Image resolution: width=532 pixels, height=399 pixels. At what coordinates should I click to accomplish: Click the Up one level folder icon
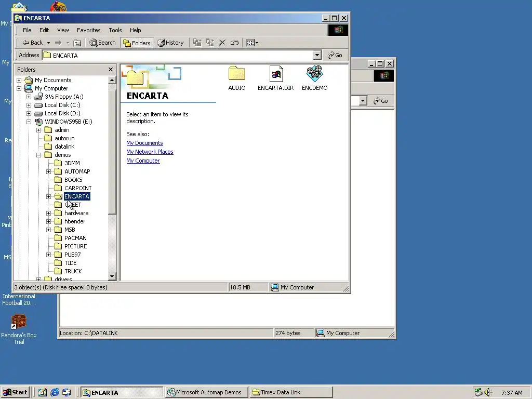tap(77, 43)
